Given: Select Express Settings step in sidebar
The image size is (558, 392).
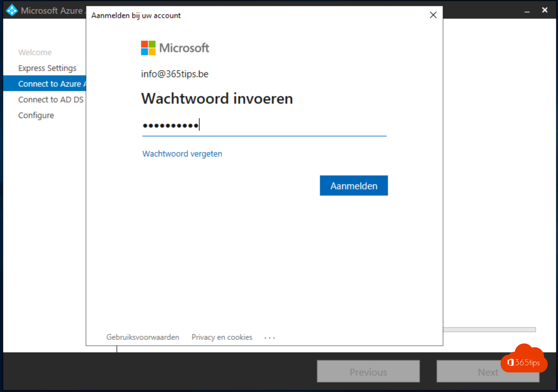Looking at the screenshot, I should click(x=47, y=68).
